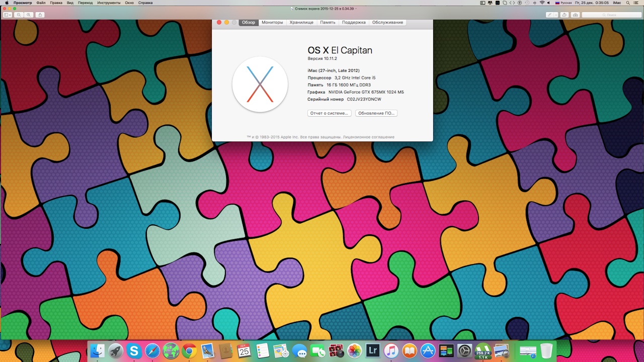Screen dimensions: 644x362
Task: Open the App Store Dock icon
Action: click(428, 350)
